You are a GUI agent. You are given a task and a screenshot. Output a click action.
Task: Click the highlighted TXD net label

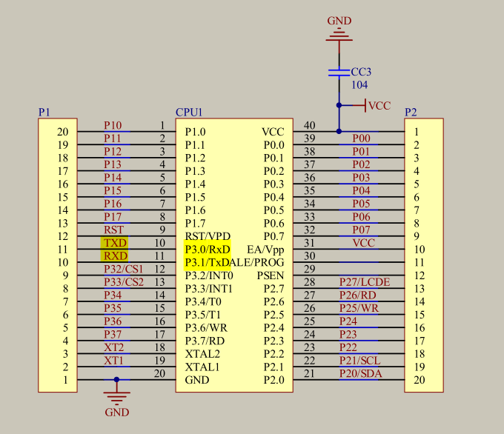pos(115,243)
